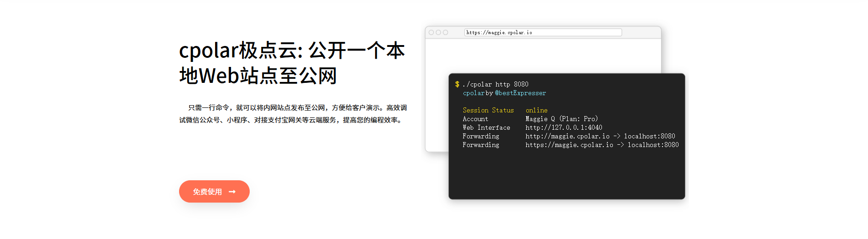
Task: Click the middle circle in mock browser titlebar
Action: point(438,32)
